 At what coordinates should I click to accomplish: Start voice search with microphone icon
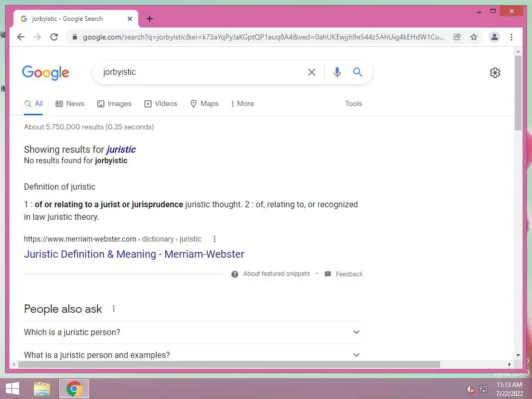337,72
